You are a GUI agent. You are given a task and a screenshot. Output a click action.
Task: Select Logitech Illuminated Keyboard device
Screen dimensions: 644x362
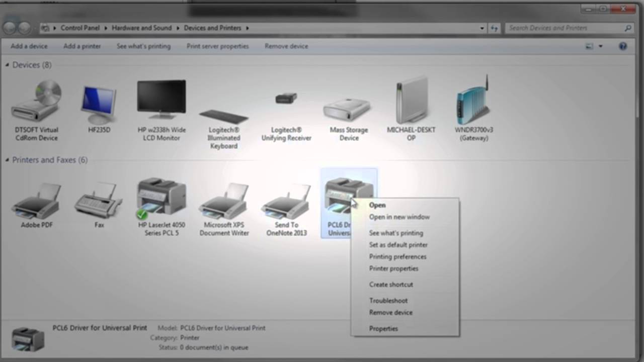pos(223,128)
